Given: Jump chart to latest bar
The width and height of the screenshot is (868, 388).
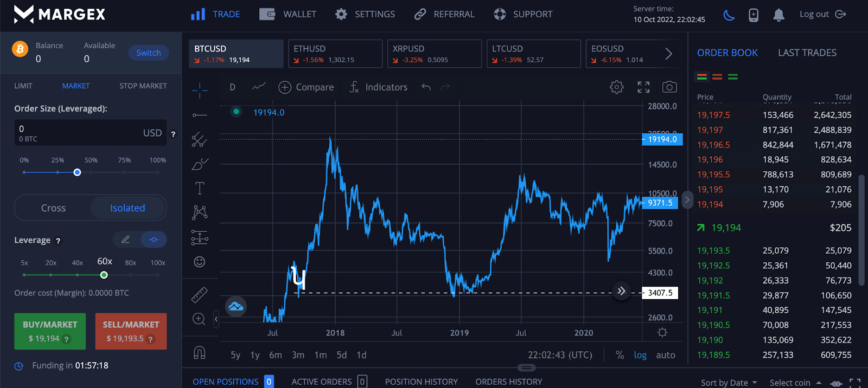Looking at the screenshot, I should pyautogui.click(x=621, y=291).
